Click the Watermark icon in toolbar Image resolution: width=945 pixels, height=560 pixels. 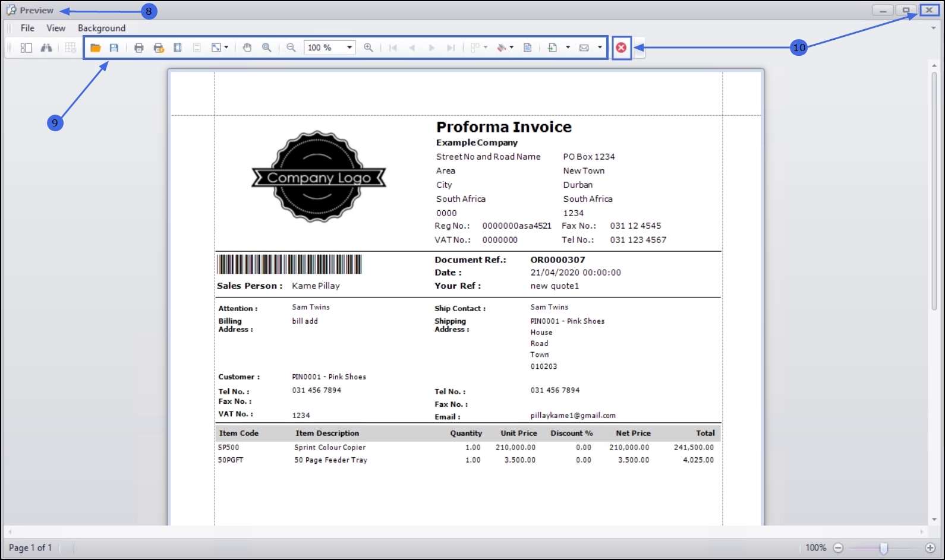(x=527, y=48)
